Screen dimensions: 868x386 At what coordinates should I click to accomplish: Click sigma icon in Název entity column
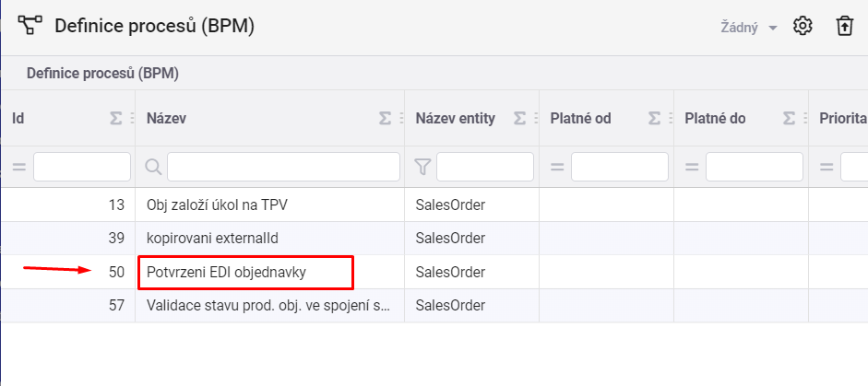click(x=519, y=118)
